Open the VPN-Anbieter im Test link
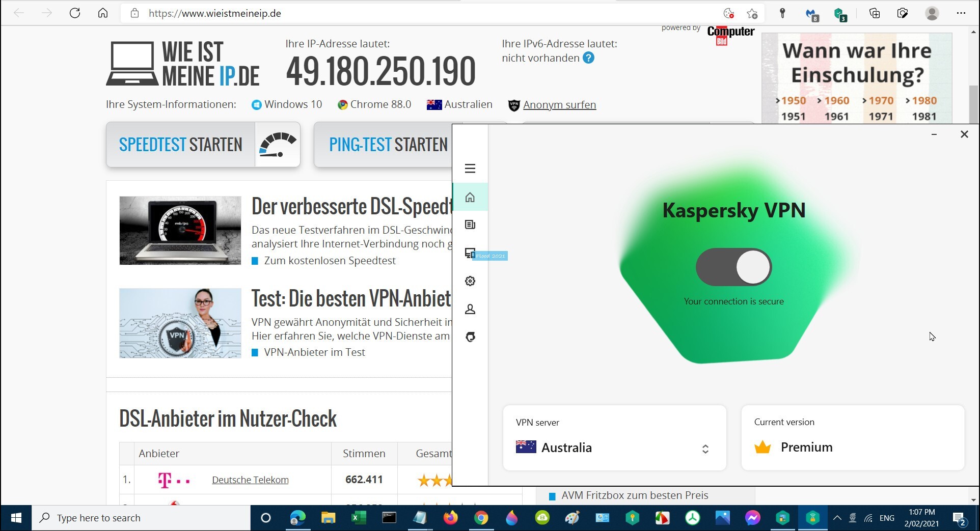This screenshot has height=531, width=980. (314, 352)
